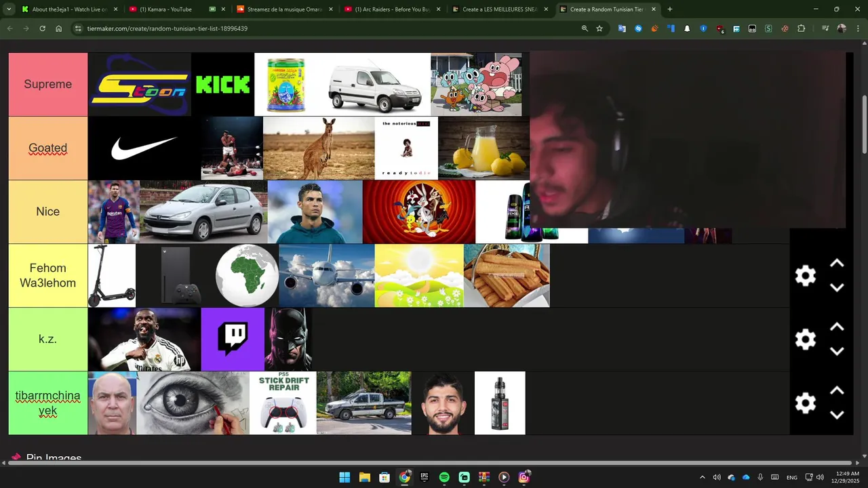The image size is (868, 488).
Task: Move Fehom Wa3lehom tier up
Action: coord(837,264)
